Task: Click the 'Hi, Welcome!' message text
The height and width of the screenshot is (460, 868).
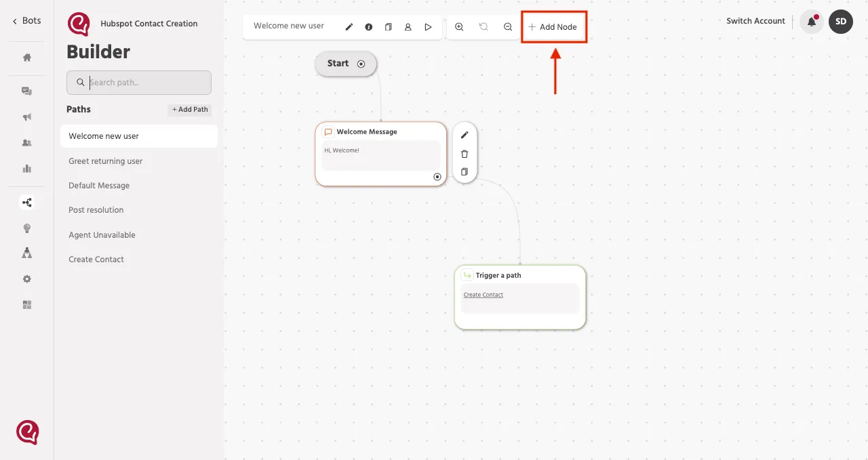Action: pos(342,150)
